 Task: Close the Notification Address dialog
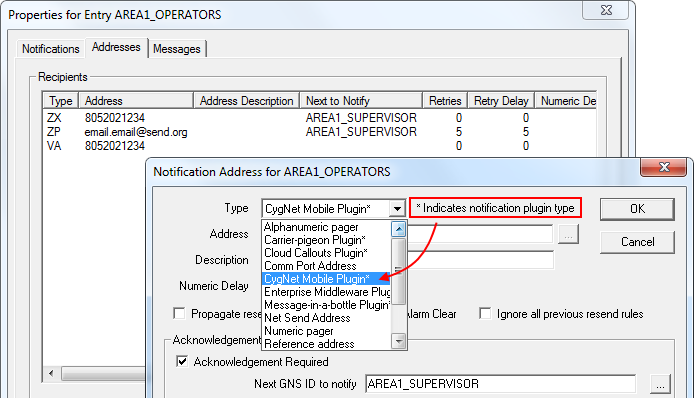(663, 167)
